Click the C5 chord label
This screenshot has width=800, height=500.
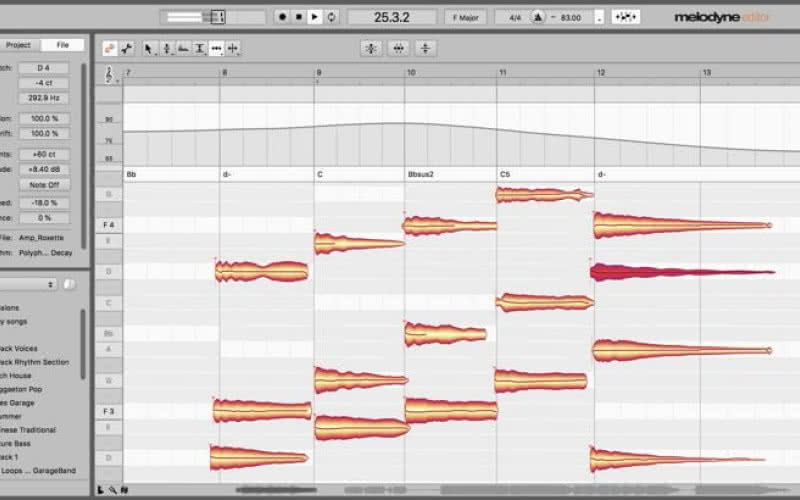click(x=505, y=174)
